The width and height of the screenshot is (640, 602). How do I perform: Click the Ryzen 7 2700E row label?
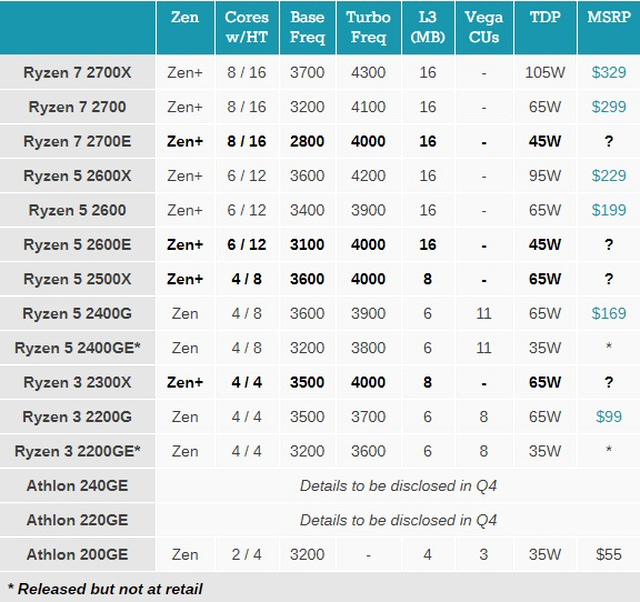77,142
